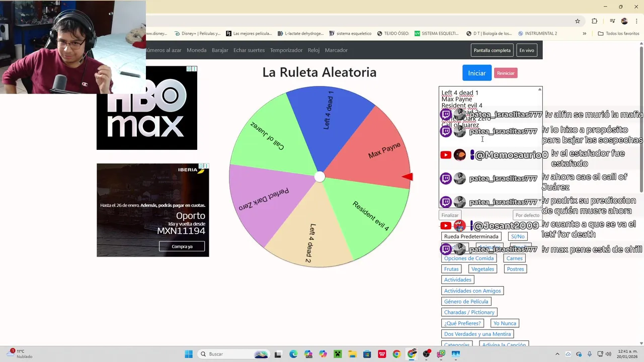This screenshot has width=644, height=362.
Task: Load the Charadas / Pictionary preset
Action: coord(469,312)
